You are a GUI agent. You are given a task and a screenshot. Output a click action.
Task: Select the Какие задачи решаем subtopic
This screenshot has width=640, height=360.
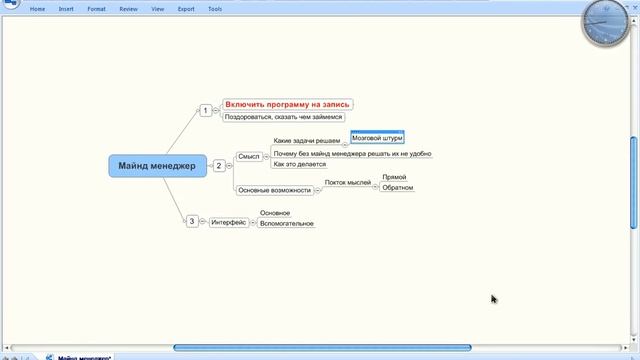coord(307,141)
